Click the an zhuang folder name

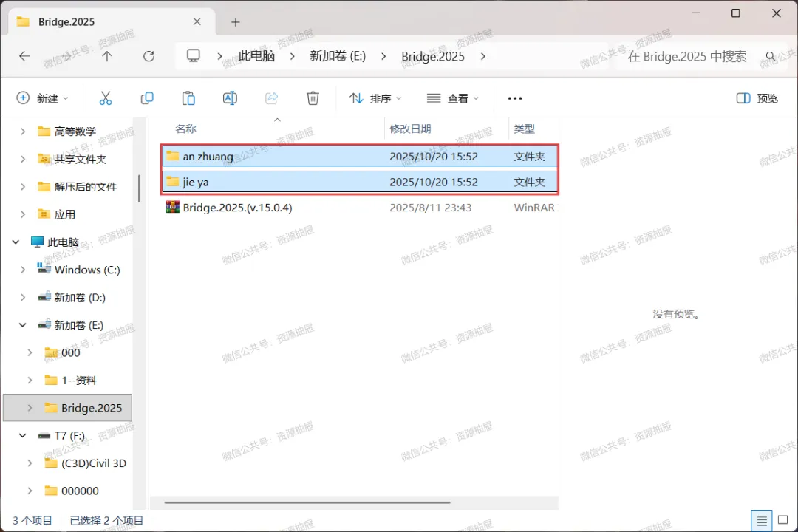[208, 157]
